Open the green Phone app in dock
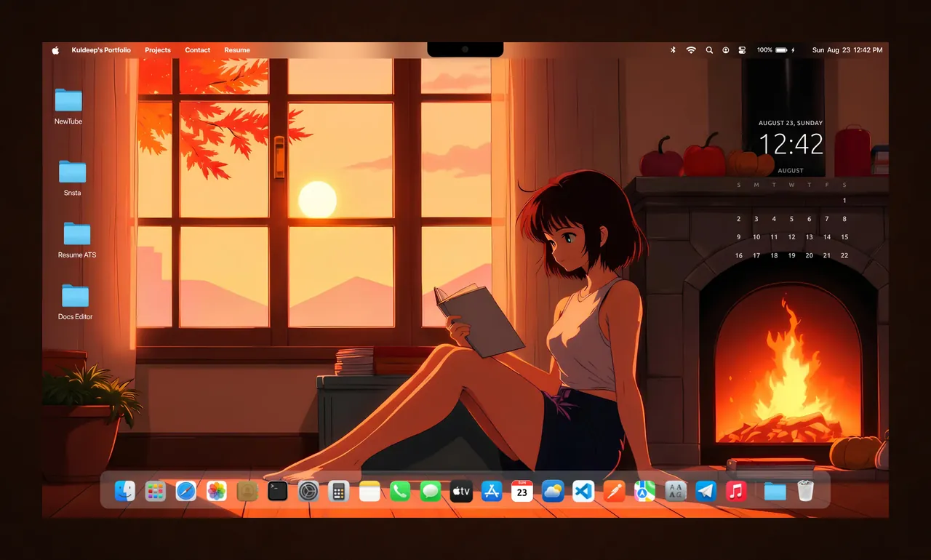This screenshot has width=931, height=560. click(x=400, y=492)
